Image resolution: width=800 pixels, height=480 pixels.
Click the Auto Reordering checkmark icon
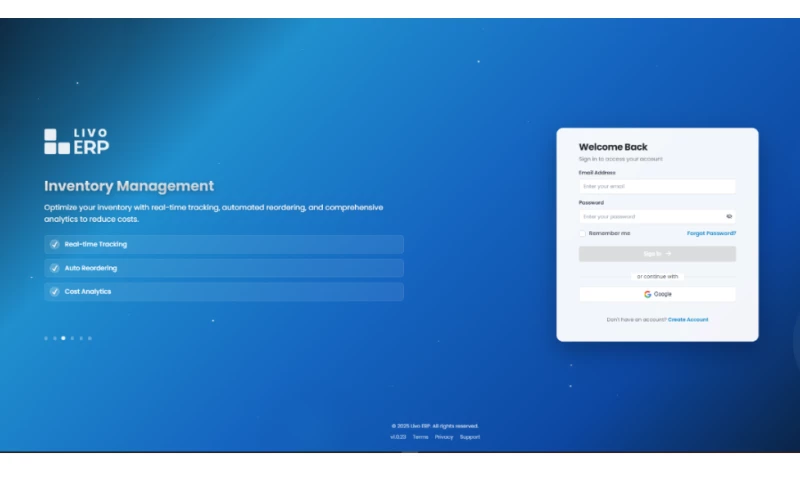54,268
